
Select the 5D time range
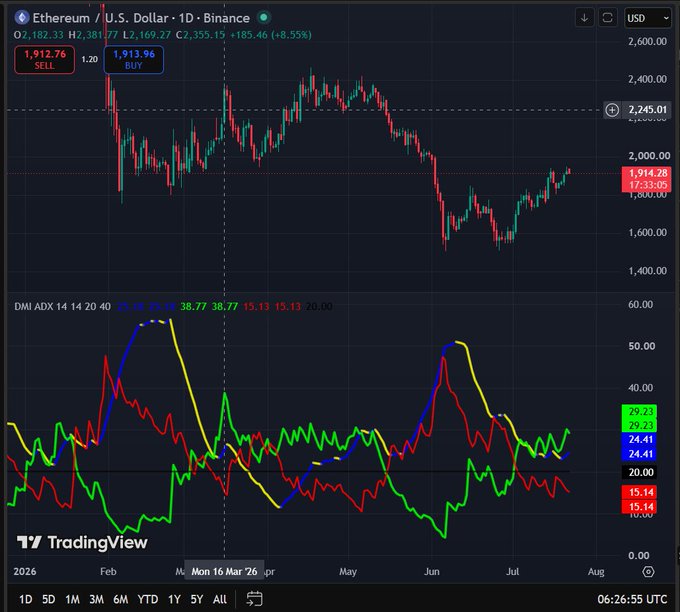pos(49,599)
